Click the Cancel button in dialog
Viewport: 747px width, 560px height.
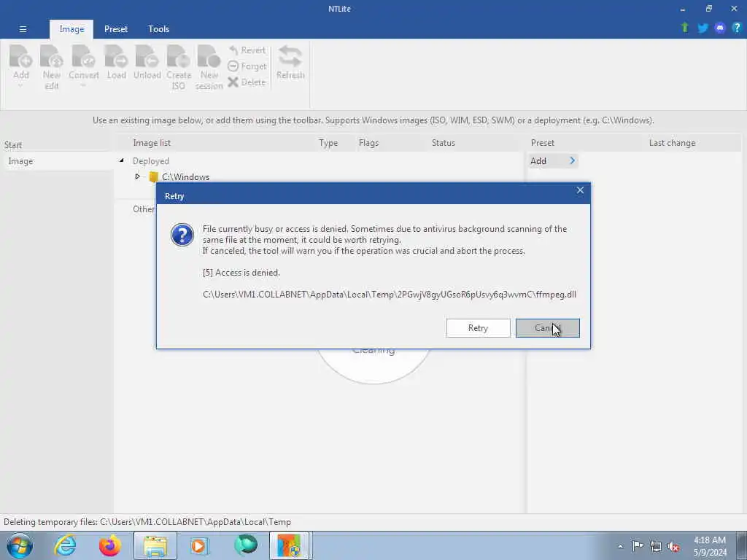547,328
